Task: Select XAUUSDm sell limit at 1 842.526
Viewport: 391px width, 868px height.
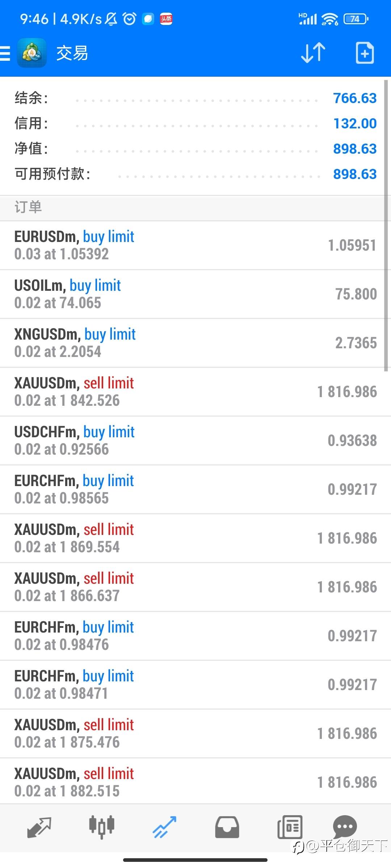Action: (195, 392)
